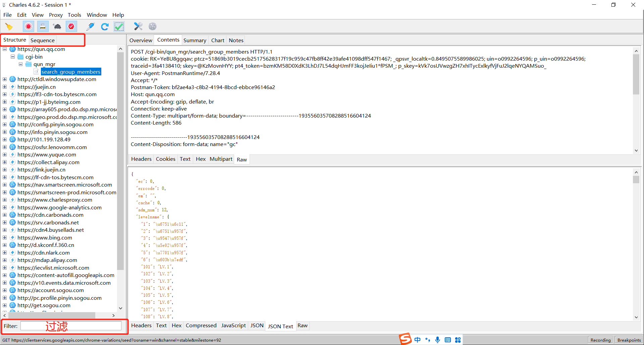Click the Sogou microphone voice input icon
This screenshot has width=644, height=345.
[437, 340]
